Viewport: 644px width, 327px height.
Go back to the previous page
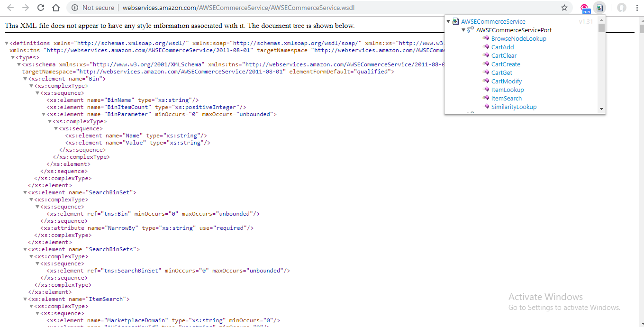(10, 8)
